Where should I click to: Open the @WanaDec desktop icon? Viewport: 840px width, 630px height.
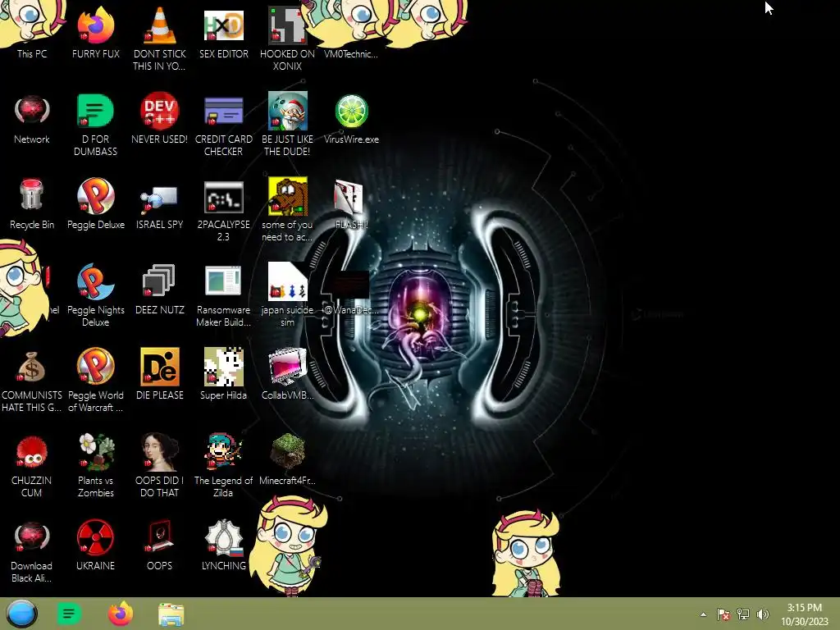pyautogui.click(x=350, y=285)
